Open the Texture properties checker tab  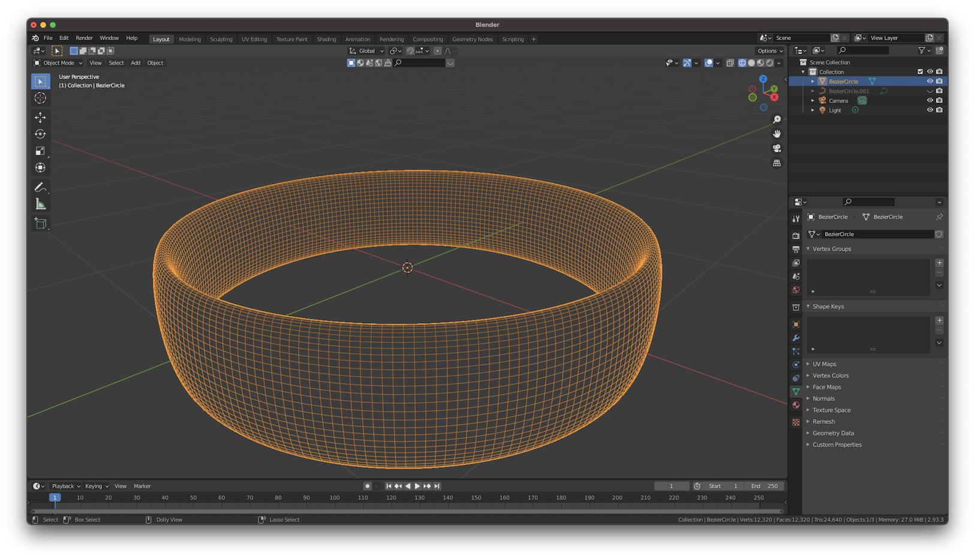click(796, 422)
